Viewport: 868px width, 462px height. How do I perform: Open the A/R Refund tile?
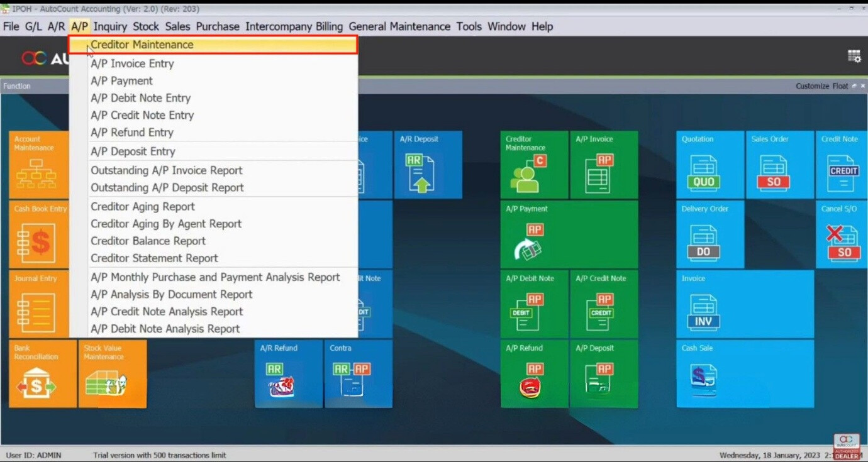coord(288,374)
